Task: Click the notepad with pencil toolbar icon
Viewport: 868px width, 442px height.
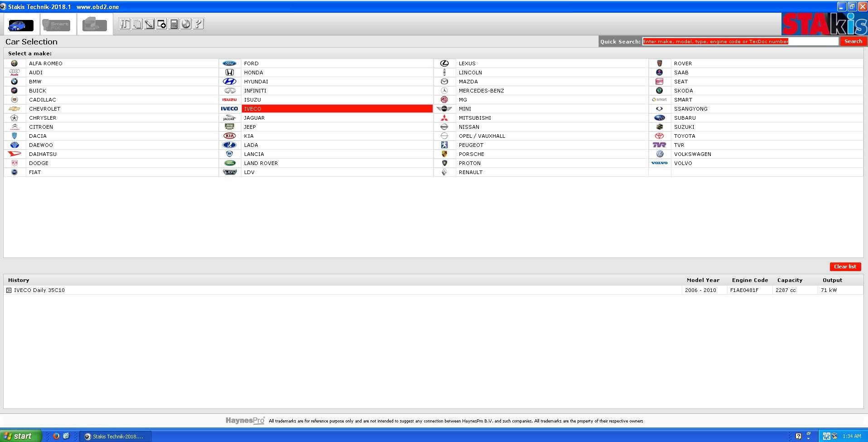Action: pos(149,24)
